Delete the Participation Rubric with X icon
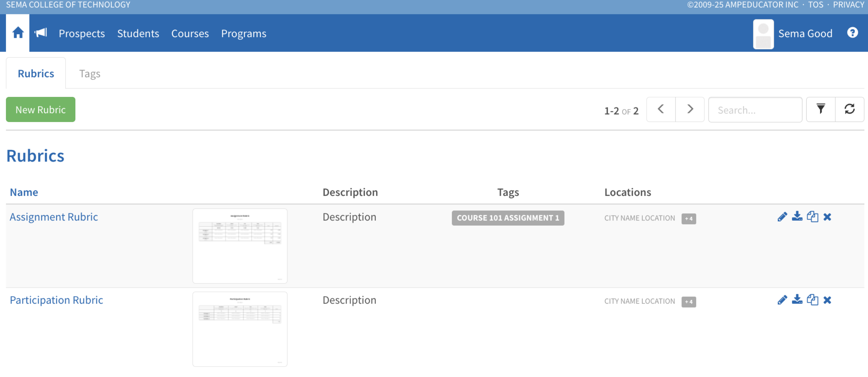Image resolution: width=868 pixels, height=377 pixels. (827, 300)
